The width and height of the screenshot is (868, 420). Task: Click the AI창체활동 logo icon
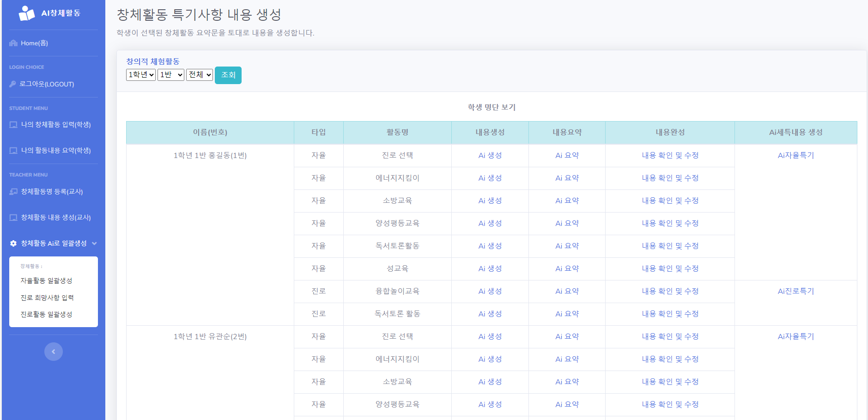click(26, 13)
